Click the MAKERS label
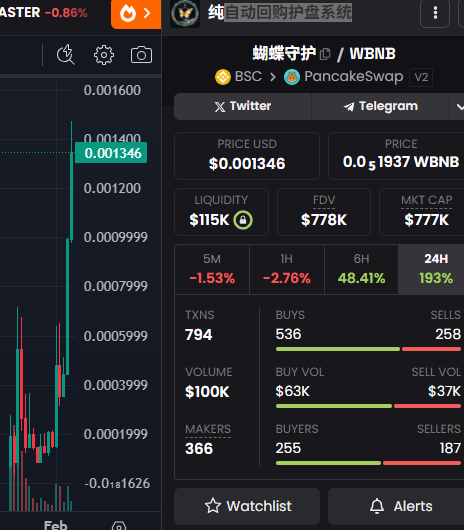Image resolution: width=464 pixels, height=530 pixels. point(208,429)
